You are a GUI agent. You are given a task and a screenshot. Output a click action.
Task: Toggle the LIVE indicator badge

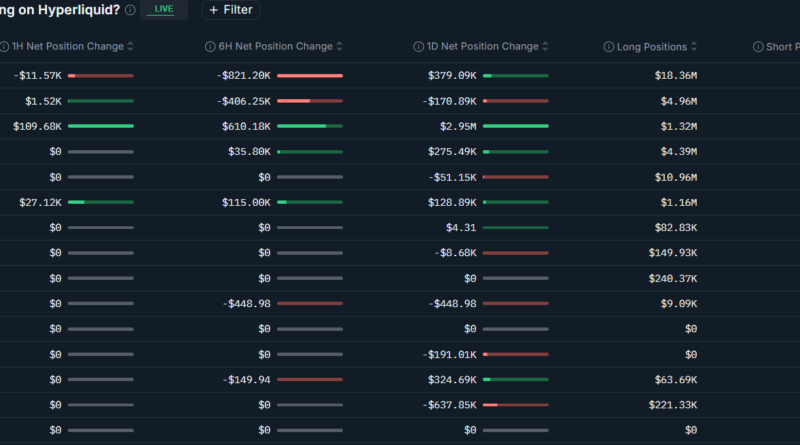(164, 9)
